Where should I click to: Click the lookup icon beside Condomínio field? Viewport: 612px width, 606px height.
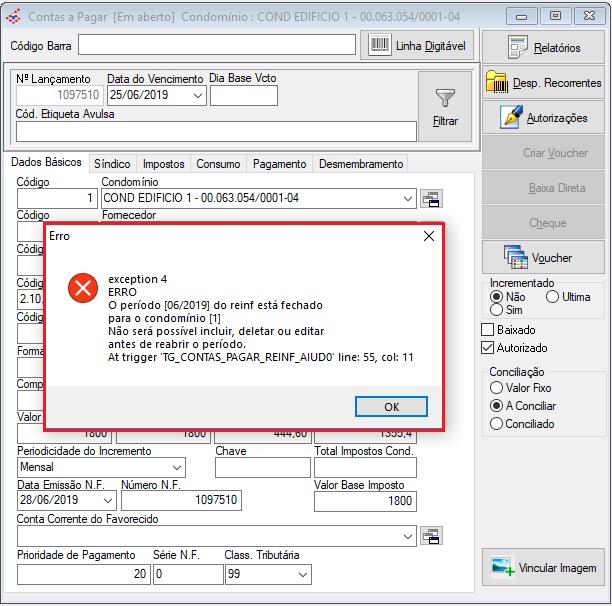pos(431,199)
